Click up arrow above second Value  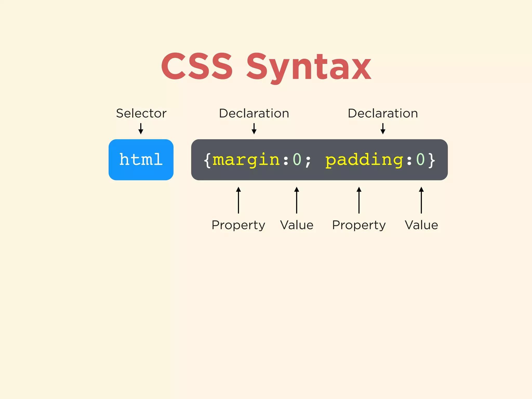421,200
